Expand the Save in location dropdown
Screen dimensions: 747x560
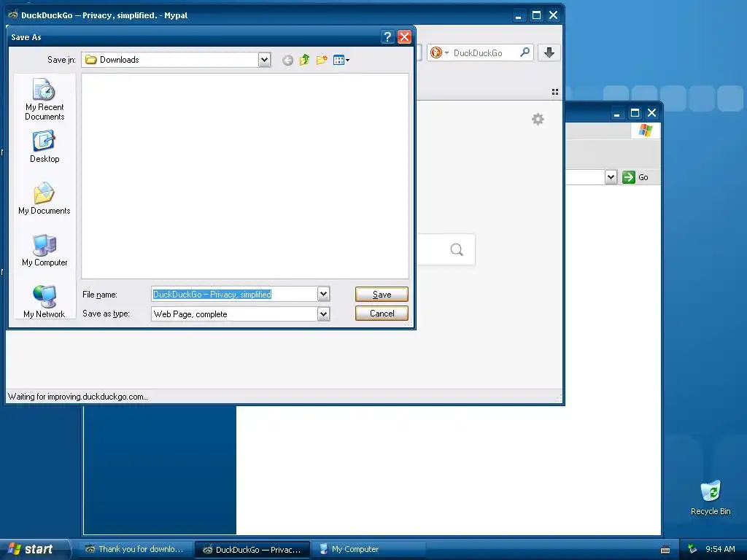point(264,60)
